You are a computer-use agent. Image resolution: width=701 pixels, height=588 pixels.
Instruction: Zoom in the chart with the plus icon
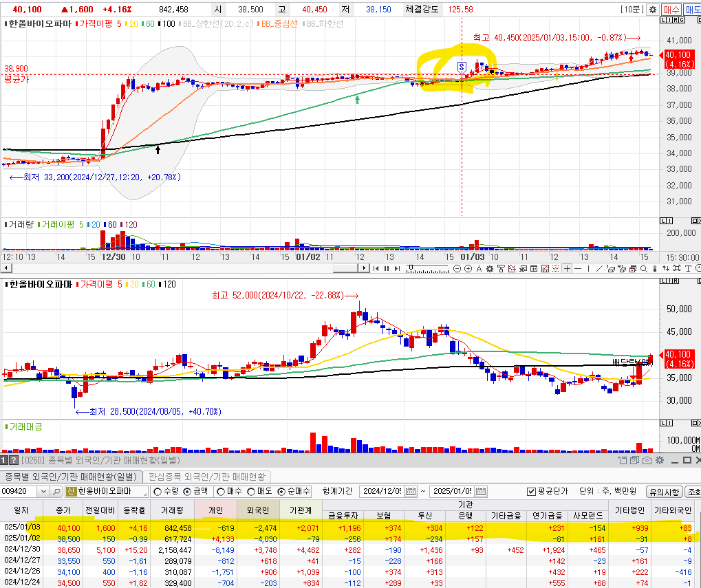tap(468, 268)
